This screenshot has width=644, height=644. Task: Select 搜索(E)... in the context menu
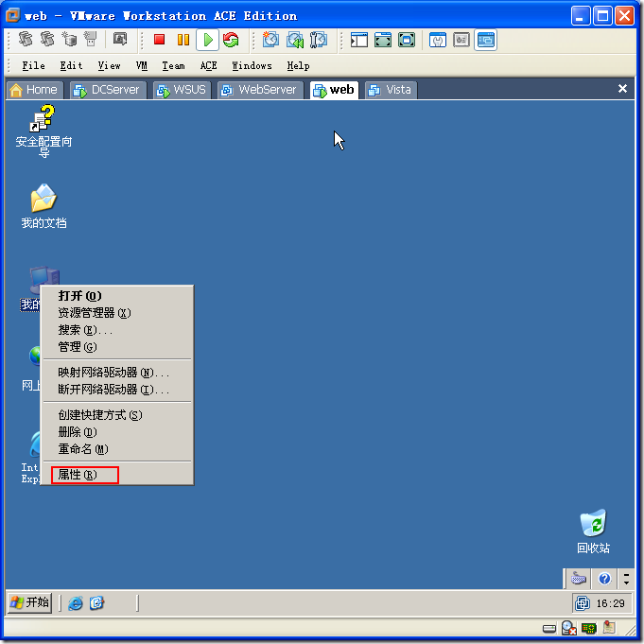[117, 330]
